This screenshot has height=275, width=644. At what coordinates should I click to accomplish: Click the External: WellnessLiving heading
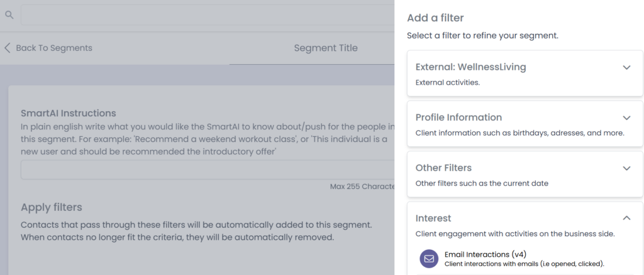tap(470, 67)
